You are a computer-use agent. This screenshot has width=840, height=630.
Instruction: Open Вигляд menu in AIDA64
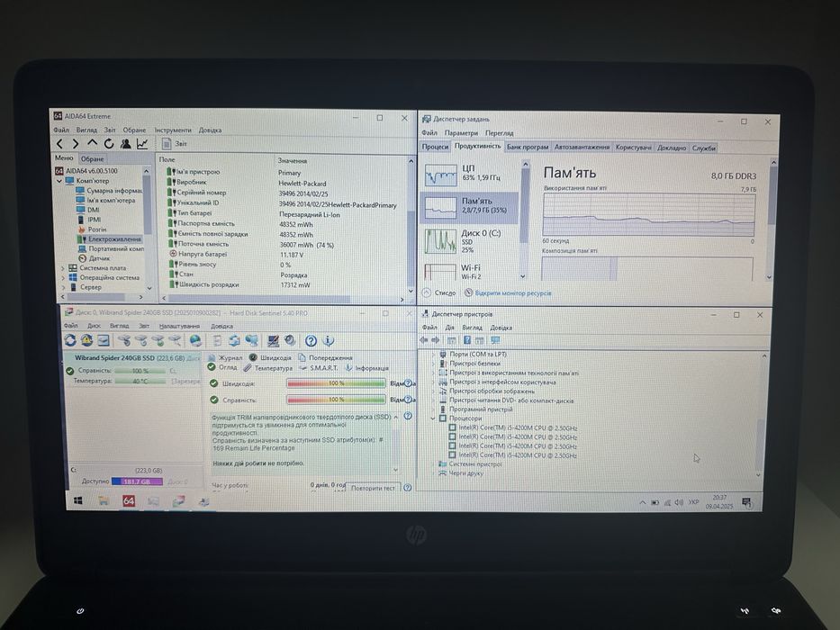pyautogui.click(x=86, y=130)
